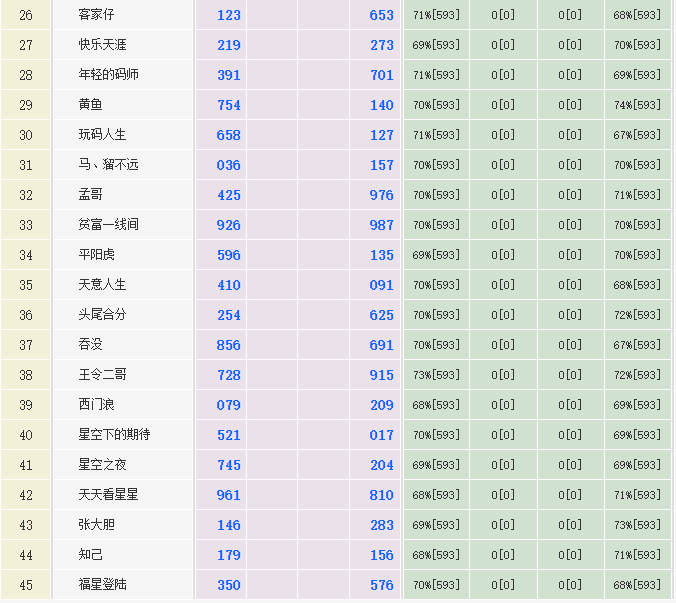The width and height of the screenshot is (676, 603).
Task: Click the 星空下的期待 name
Action: [114, 435]
